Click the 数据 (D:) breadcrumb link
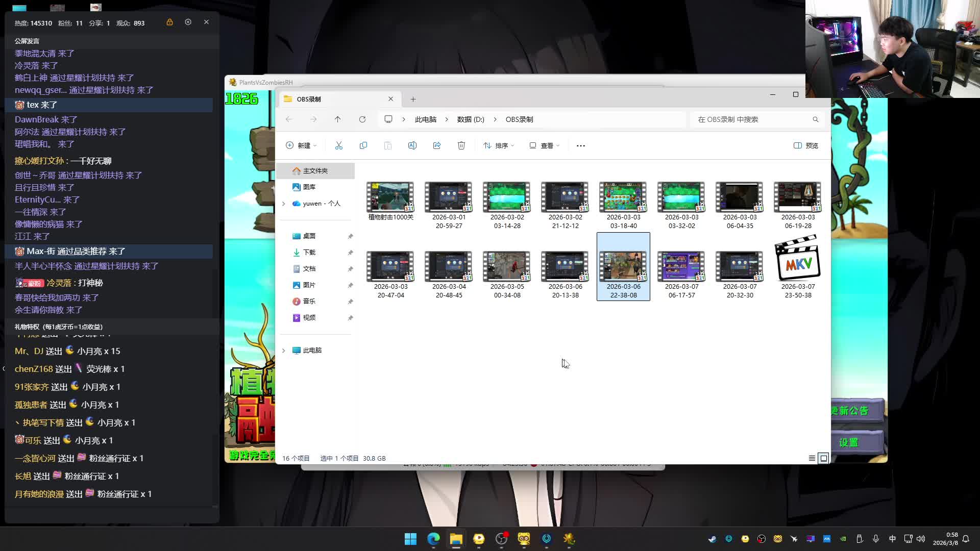The width and height of the screenshot is (980, 551). [470, 119]
